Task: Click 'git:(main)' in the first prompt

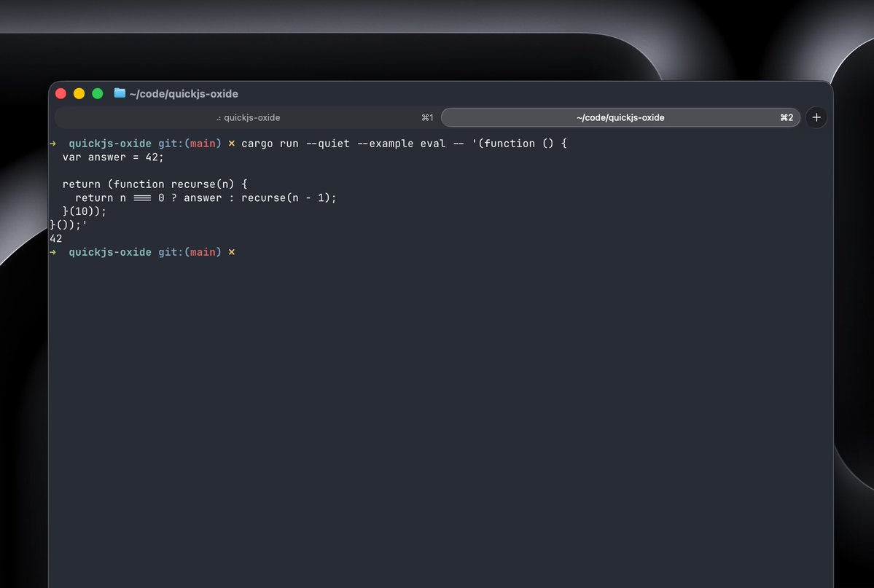Action: (190, 144)
